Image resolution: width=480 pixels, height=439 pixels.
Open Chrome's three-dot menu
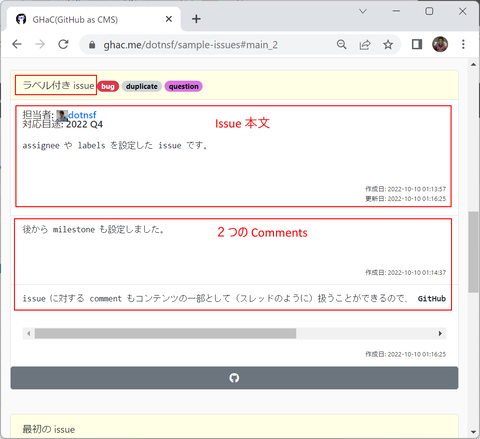pyautogui.click(x=463, y=44)
